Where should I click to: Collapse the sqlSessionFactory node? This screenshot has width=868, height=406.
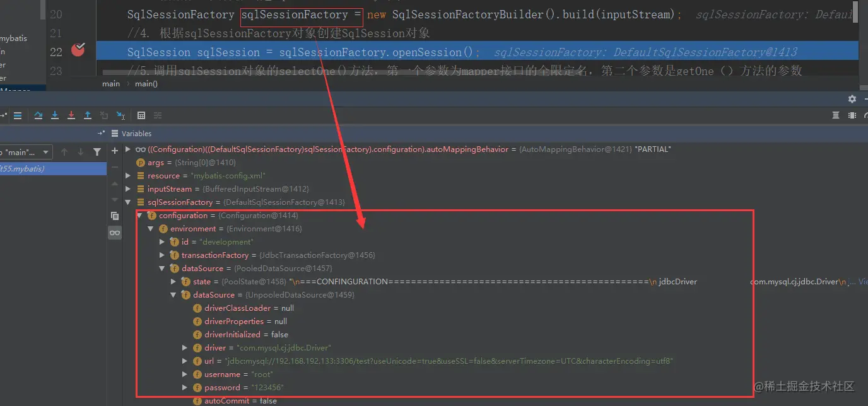128,202
